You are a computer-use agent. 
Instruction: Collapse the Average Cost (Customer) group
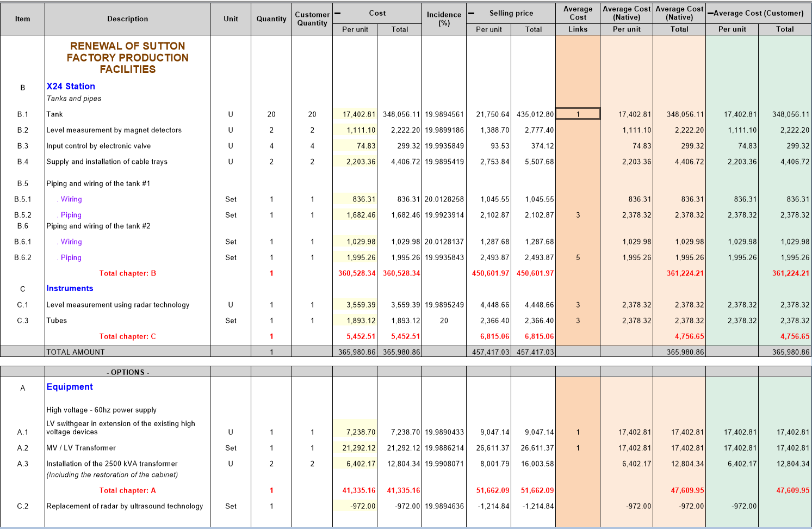pyautogui.click(x=710, y=13)
